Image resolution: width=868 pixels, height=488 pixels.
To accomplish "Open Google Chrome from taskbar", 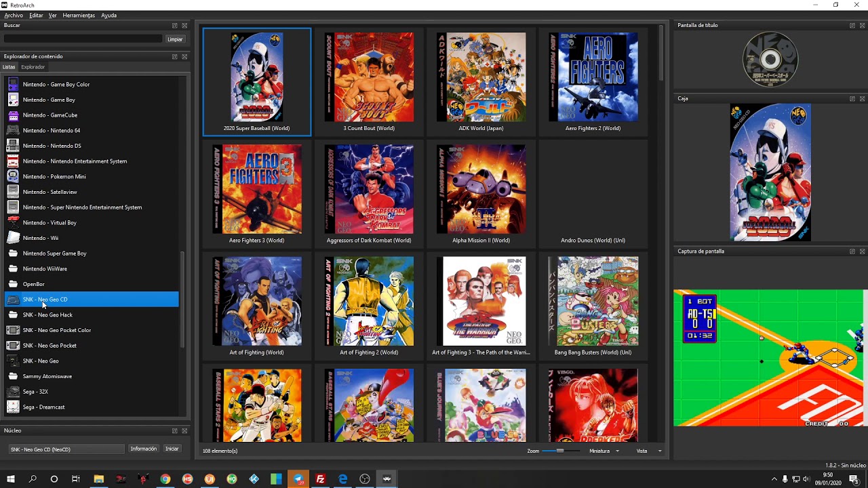I will click(165, 479).
